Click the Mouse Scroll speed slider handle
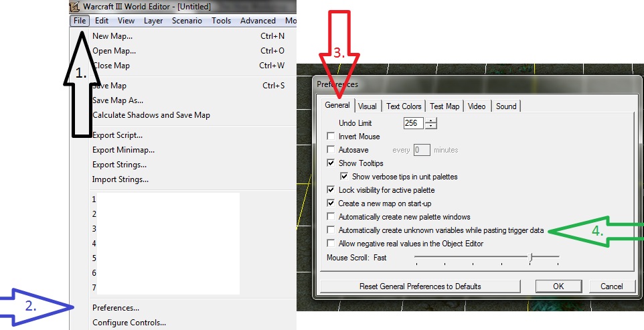This screenshot has height=330, width=644. (x=531, y=257)
